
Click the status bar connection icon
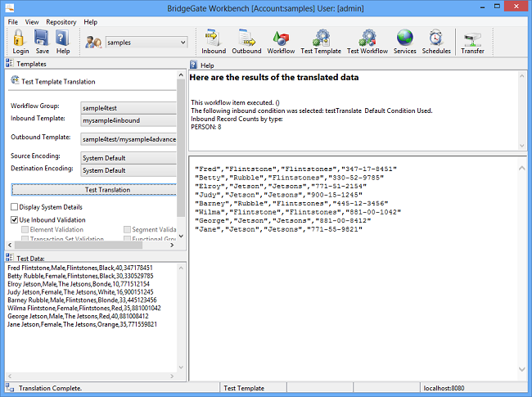[10, 387]
